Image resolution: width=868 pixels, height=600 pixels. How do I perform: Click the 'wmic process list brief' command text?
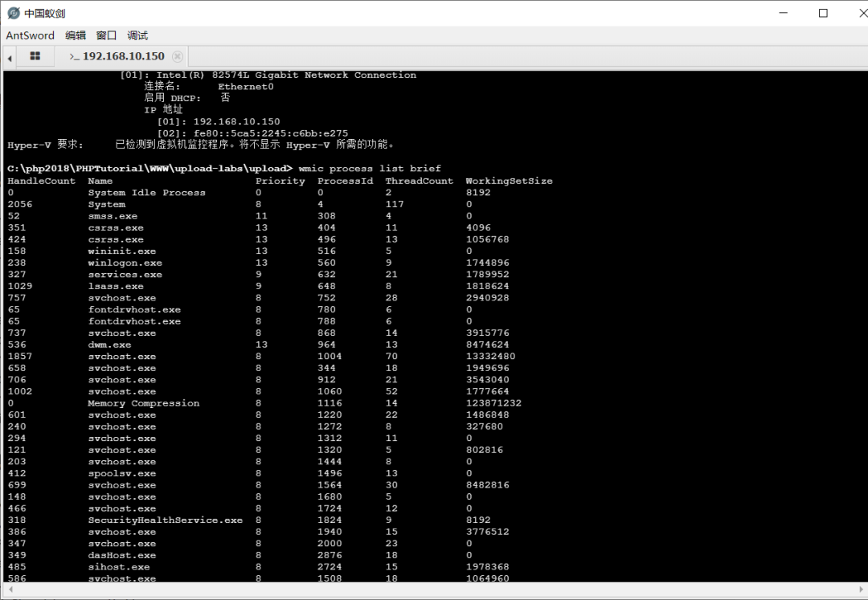pos(370,168)
